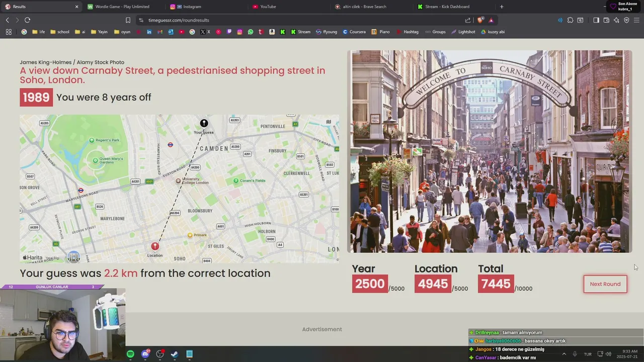Open the ai bookmarks folder
This screenshot has width=644, height=362.
pyautogui.click(x=80, y=32)
